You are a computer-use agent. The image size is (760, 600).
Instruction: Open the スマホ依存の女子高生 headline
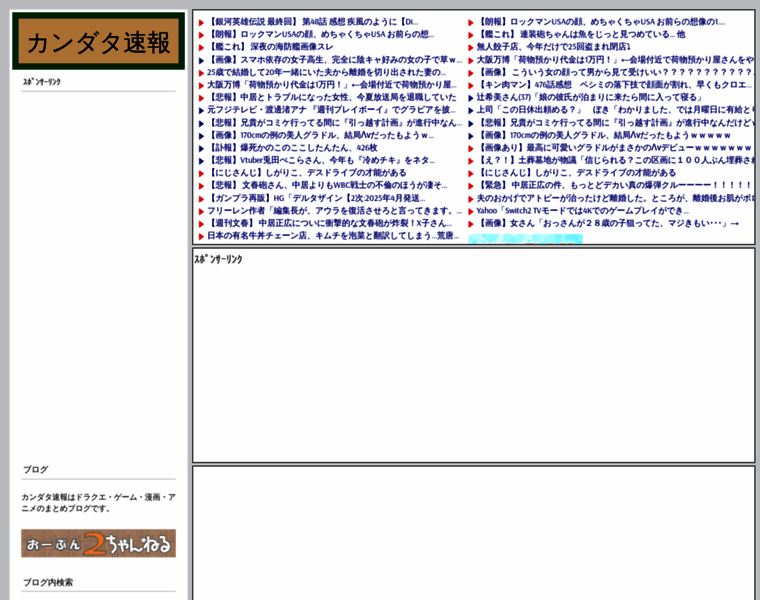click(x=335, y=60)
